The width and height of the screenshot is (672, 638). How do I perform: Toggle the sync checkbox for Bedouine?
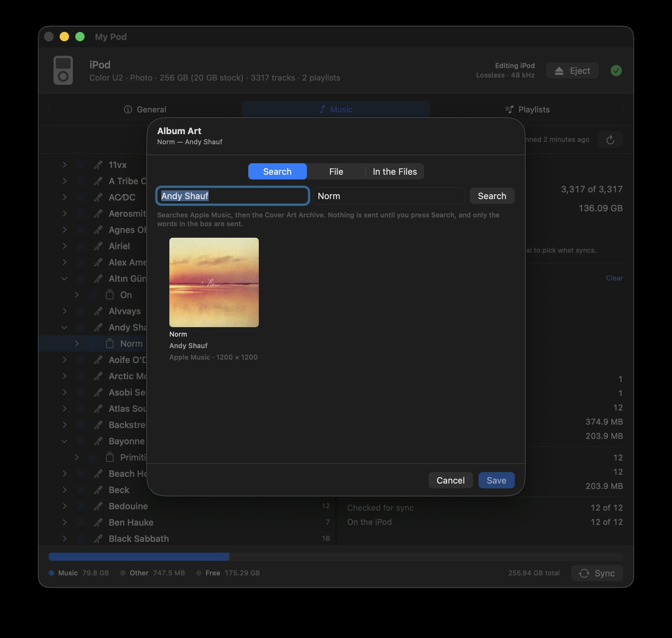(81, 506)
